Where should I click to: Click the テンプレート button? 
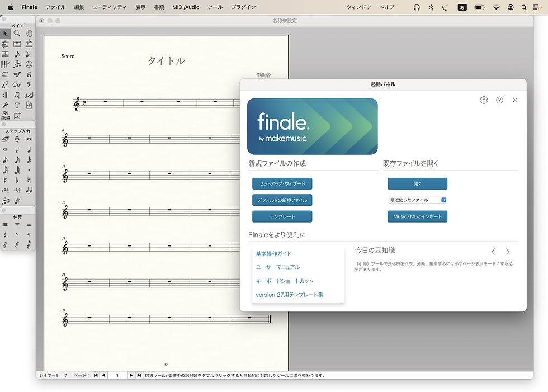click(x=282, y=216)
